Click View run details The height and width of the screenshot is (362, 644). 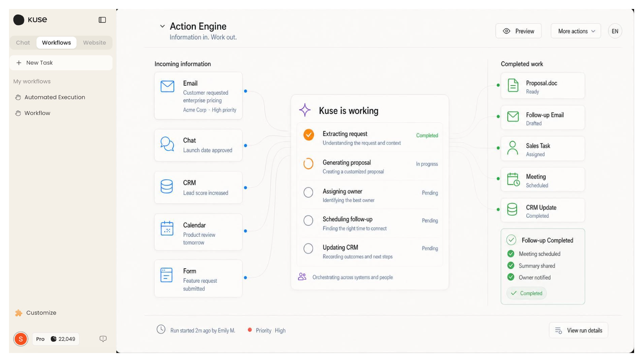point(578,330)
